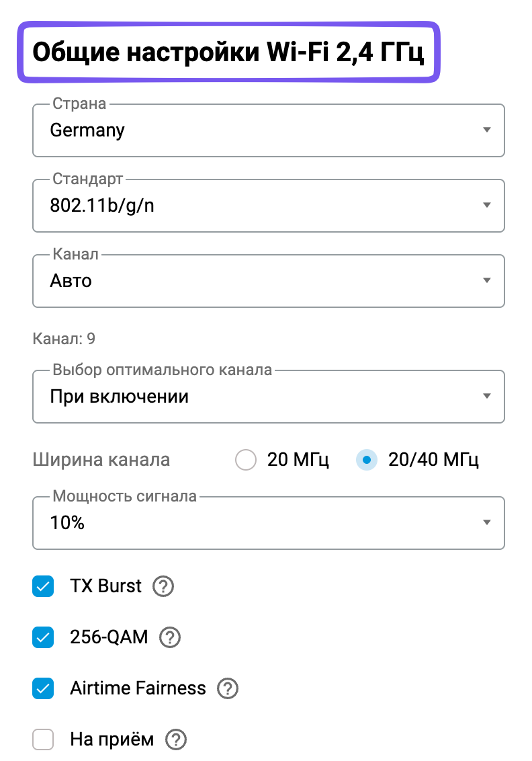
Task: Enable the На приём checkbox
Action: click(43, 740)
